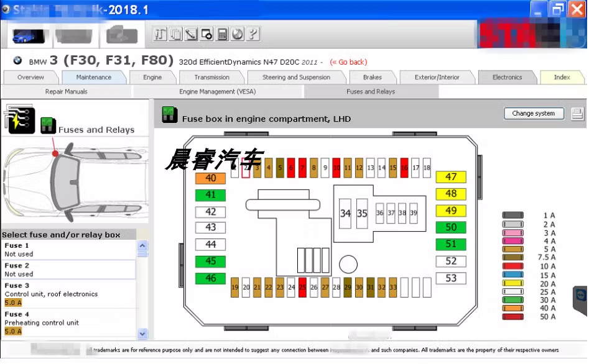The width and height of the screenshot is (589, 364).
Task: Select fuse 33 in bottom row
Action: tap(393, 288)
